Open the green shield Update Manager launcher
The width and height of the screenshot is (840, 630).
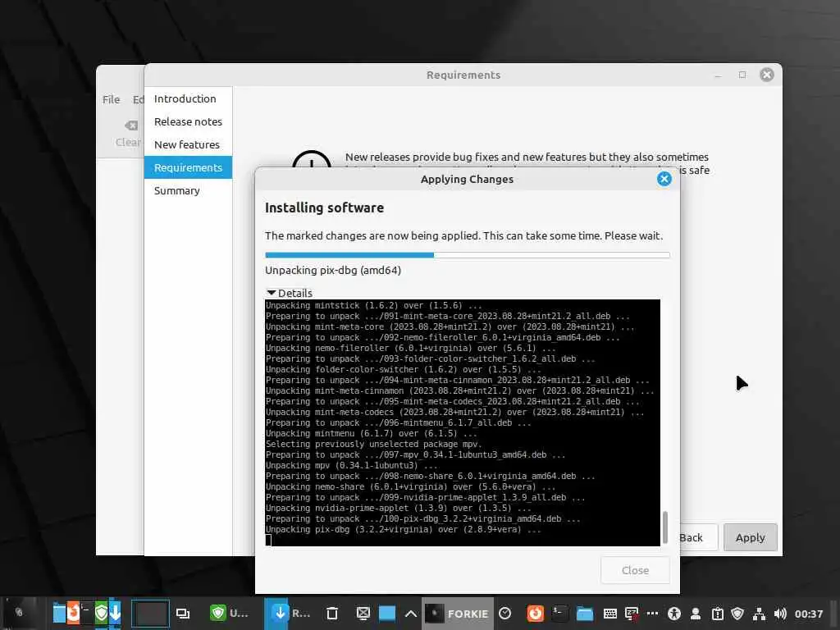click(101, 612)
